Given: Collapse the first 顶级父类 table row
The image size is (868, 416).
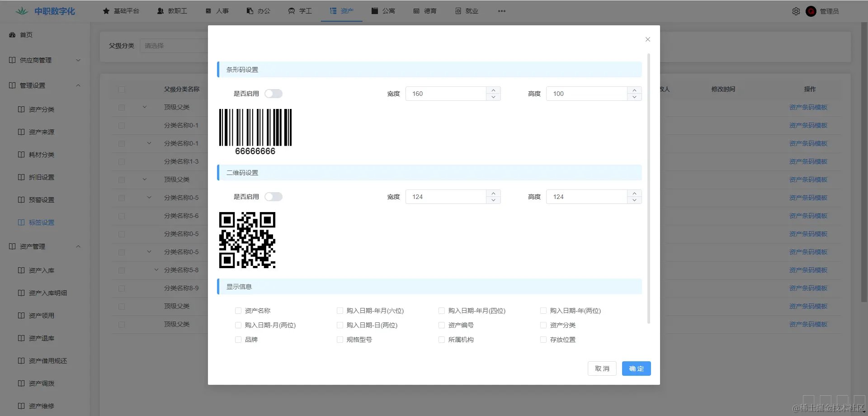Looking at the screenshot, I should point(145,107).
